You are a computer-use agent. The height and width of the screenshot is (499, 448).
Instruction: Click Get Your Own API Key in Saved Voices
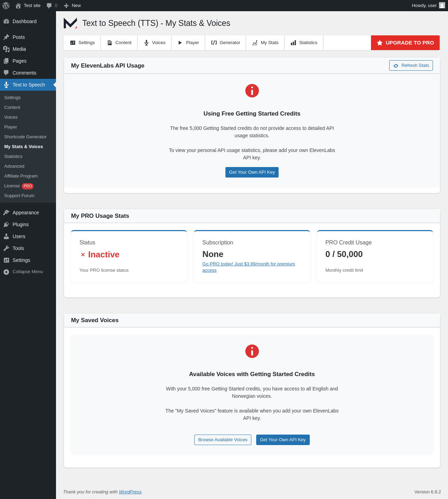click(x=283, y=440)
